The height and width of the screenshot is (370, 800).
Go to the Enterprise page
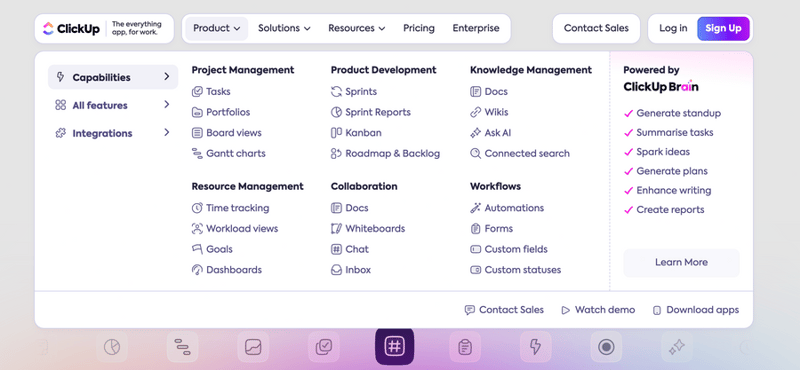coord(476,29)
